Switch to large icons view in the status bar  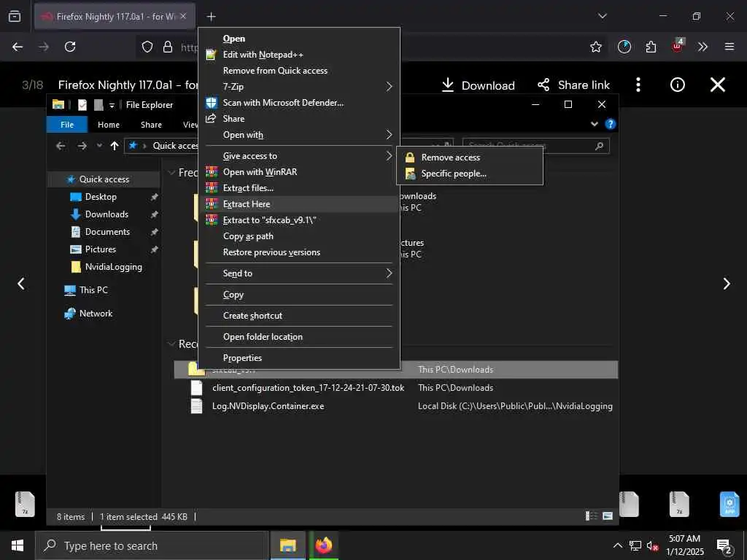[608, 516]
